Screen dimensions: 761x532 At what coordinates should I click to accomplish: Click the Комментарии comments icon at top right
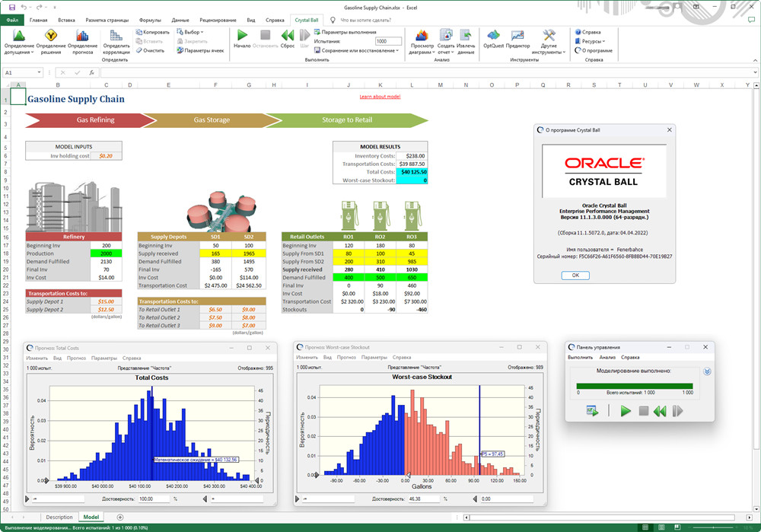point(751,20)
